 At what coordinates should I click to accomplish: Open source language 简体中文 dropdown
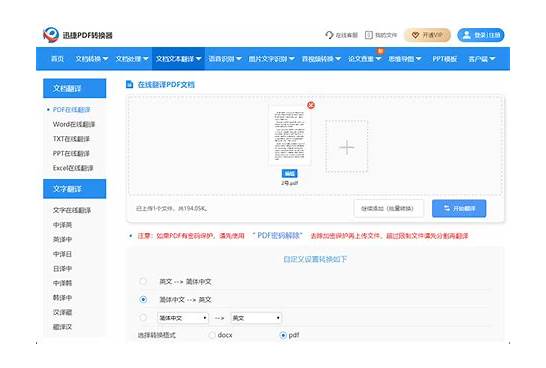[x=183, y=318]
